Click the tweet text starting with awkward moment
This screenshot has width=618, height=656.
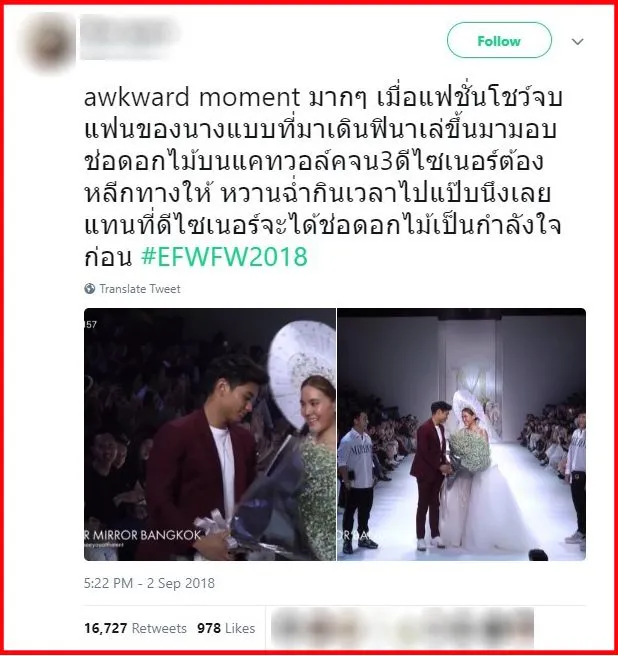point(322,177)
